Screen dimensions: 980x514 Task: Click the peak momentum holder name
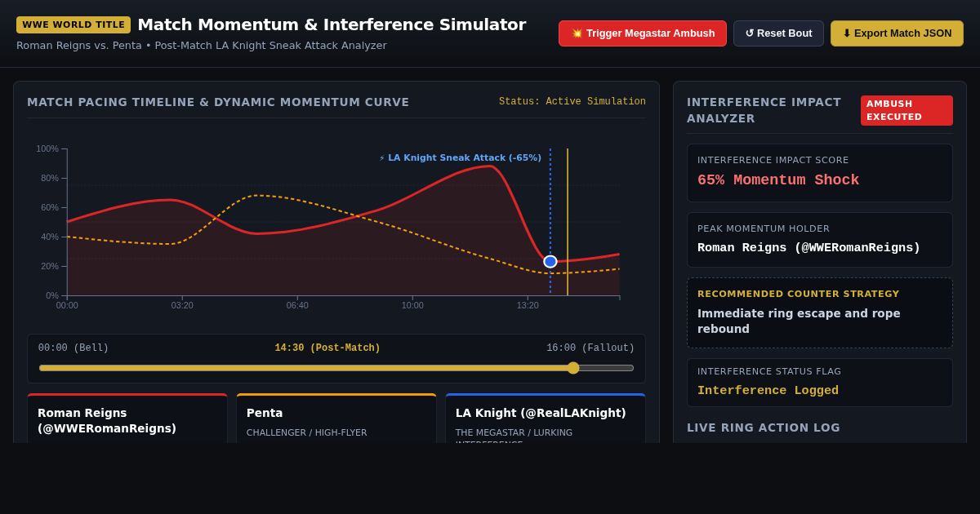point(808,248)
